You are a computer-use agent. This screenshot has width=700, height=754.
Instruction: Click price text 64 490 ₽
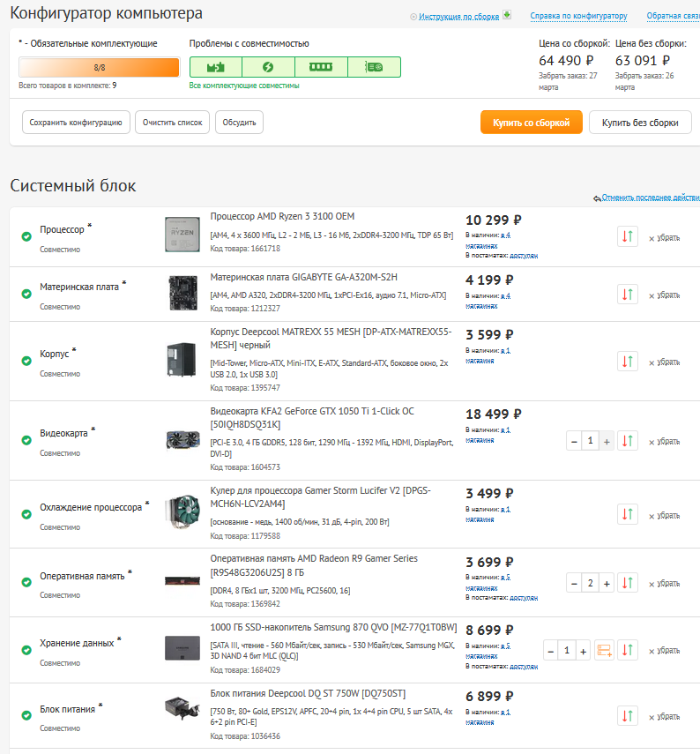[x=566, y=61]
